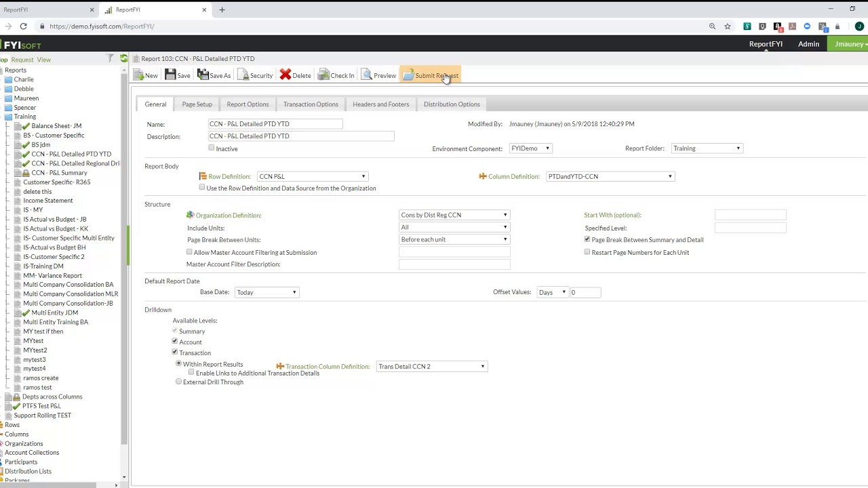
Task: Open the Admin link in header
Action: [808, 44]
